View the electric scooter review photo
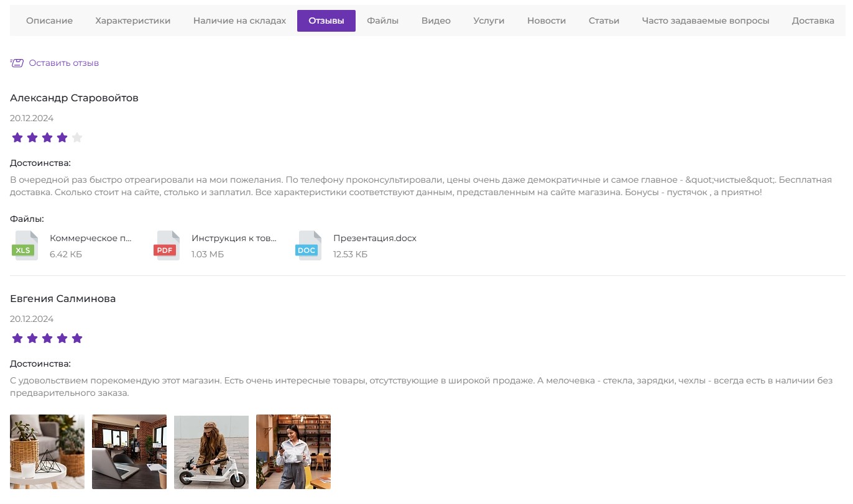This screenshot has height=504, width=853. coord(211,452)
